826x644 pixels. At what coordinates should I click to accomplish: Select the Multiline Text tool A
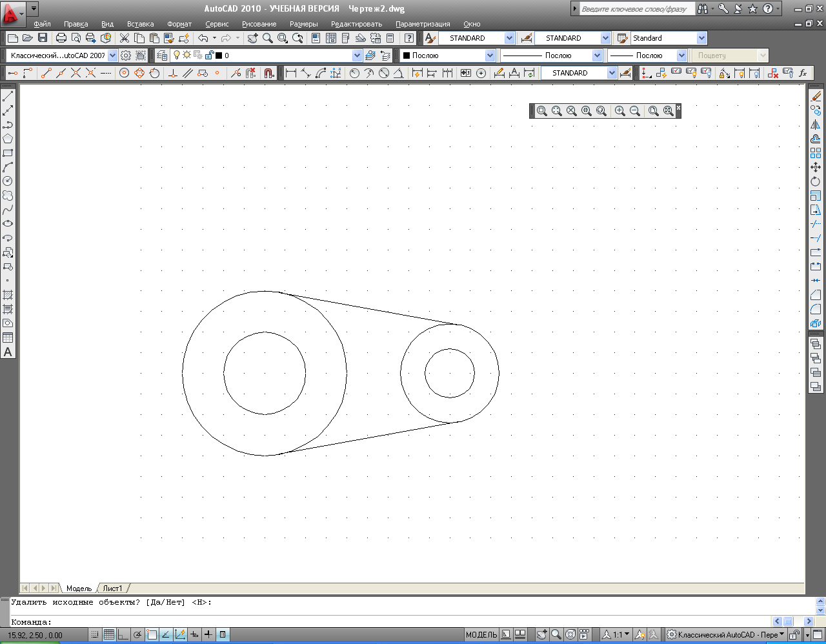(8, 352)
